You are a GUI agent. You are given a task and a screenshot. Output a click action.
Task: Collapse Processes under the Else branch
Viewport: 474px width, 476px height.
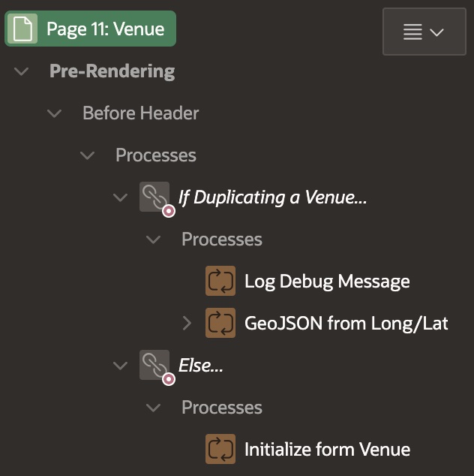point(154,408)
